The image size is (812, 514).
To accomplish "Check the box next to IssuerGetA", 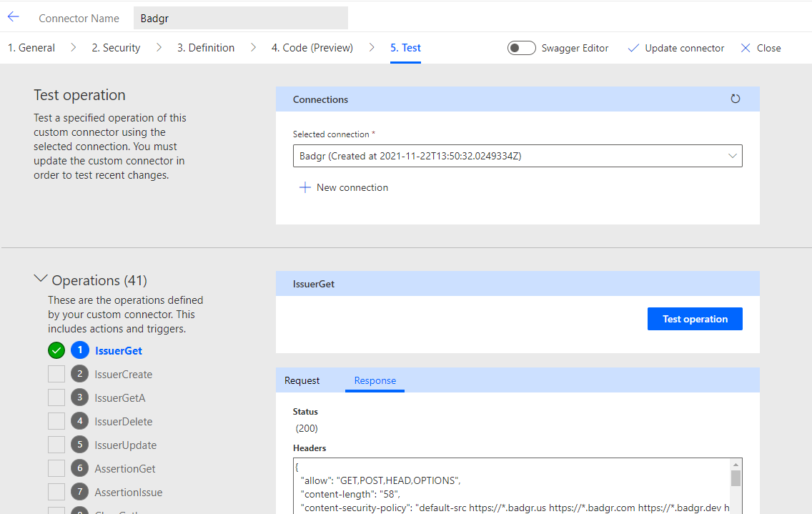I will (x=56, y=398).
